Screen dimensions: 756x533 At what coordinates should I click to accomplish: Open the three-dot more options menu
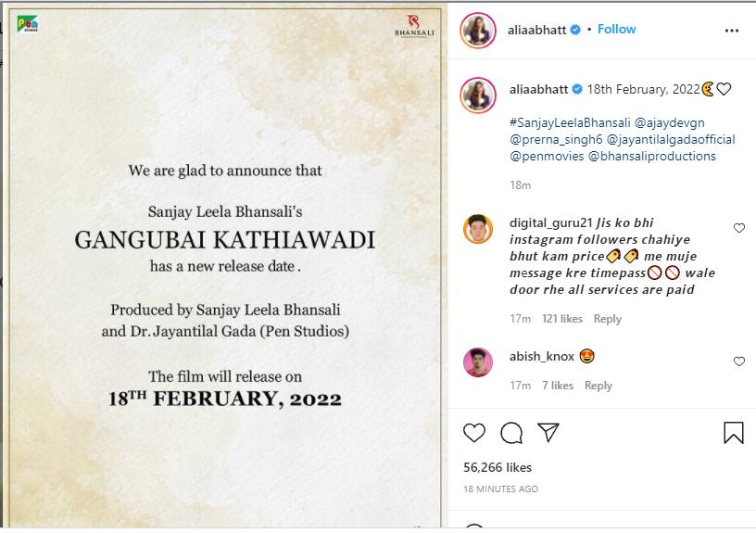click(x=731, y=31)
